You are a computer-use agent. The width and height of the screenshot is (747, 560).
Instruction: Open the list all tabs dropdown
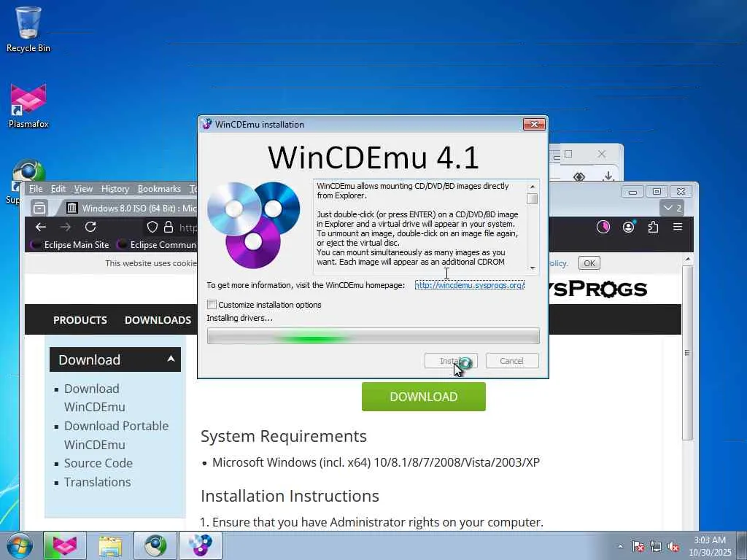pyautogui.click(x=673, y=208)
